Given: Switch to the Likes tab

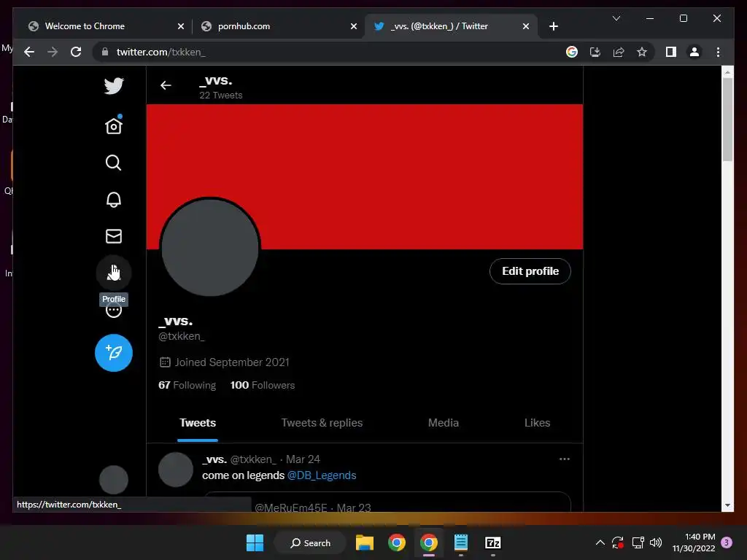Looking at the screenshot, I should 537,423.
